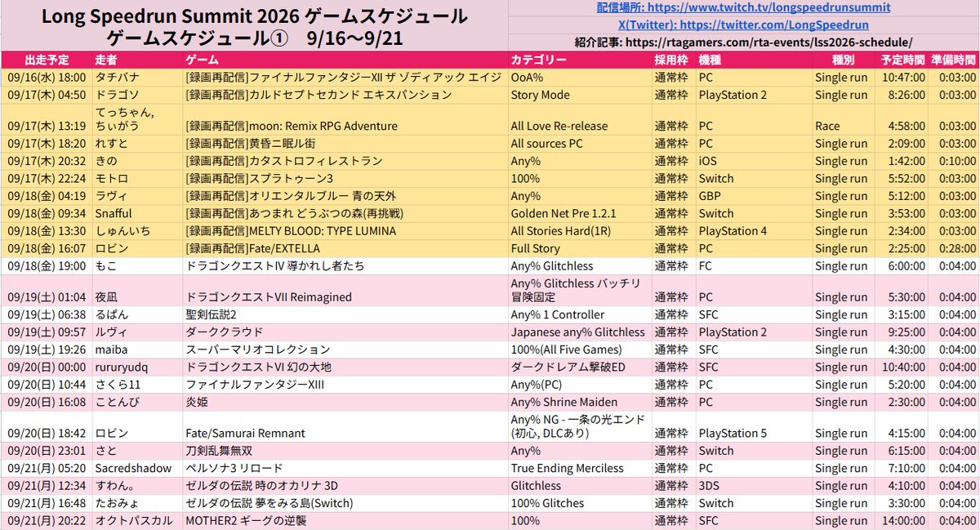This screenshot has width=980, height=530.
Task: Click the Fate/Samurai Remnant game cell
Action: click(x=345, y=426)
